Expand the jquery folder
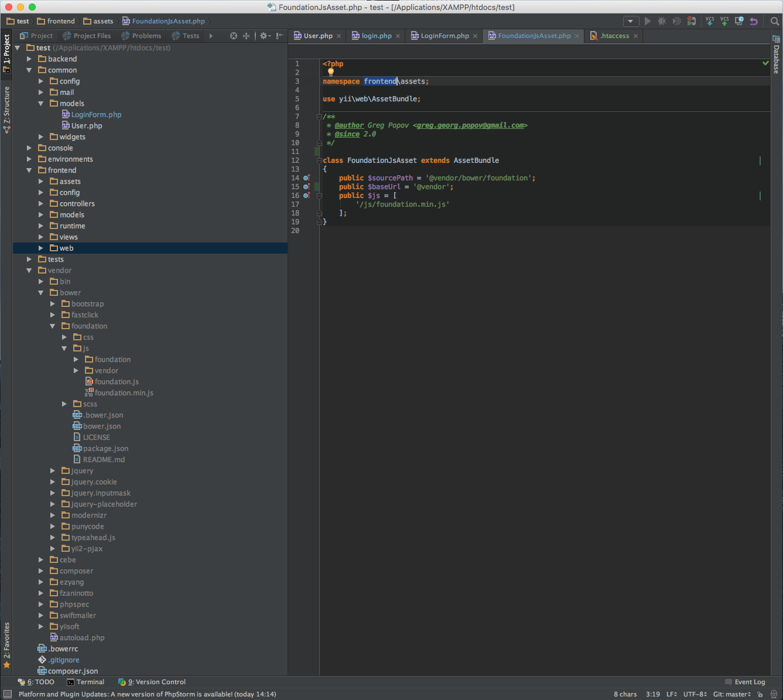 pos(52,471)
